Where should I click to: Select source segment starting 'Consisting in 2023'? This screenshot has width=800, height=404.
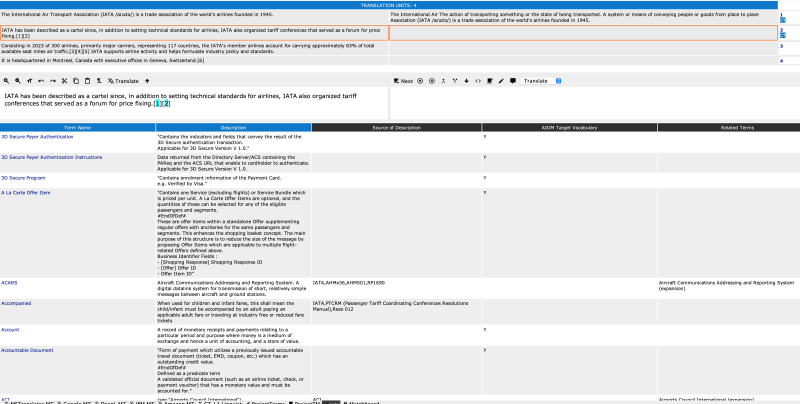tap(194, 48)
